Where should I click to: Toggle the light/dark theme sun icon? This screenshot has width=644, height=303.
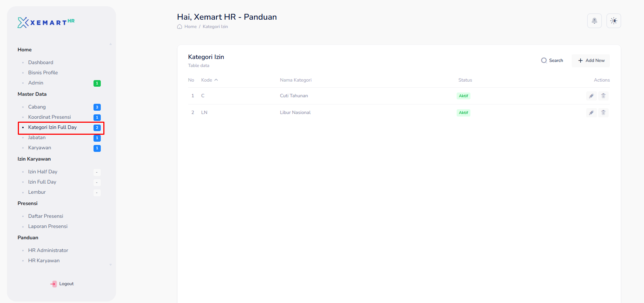pyautogui.click(x=613, y=21)
